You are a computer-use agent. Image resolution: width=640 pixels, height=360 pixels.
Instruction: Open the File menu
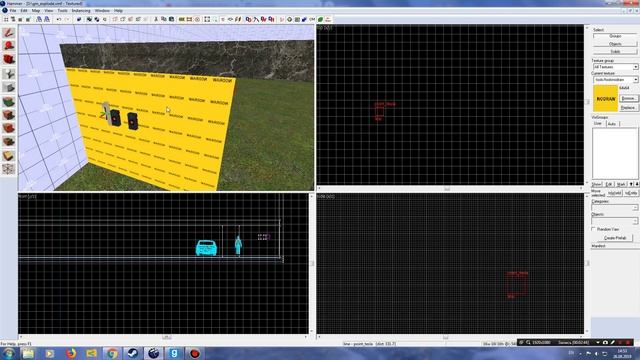coord(13,11)
